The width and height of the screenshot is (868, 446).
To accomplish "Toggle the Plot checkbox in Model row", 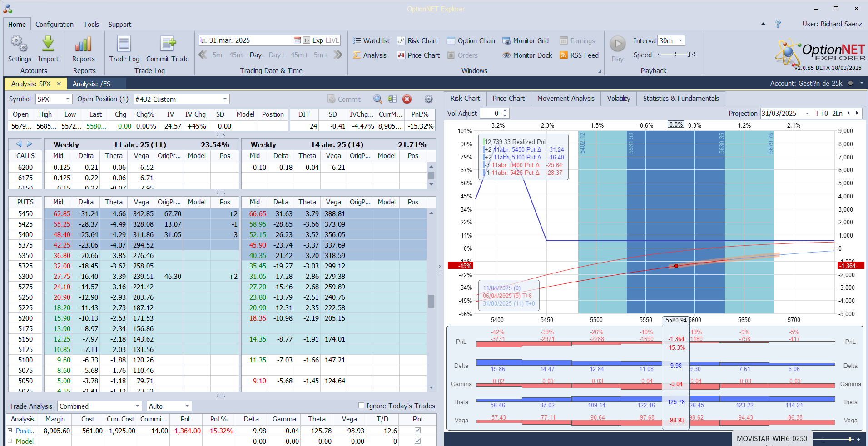I will click(417, 441).
